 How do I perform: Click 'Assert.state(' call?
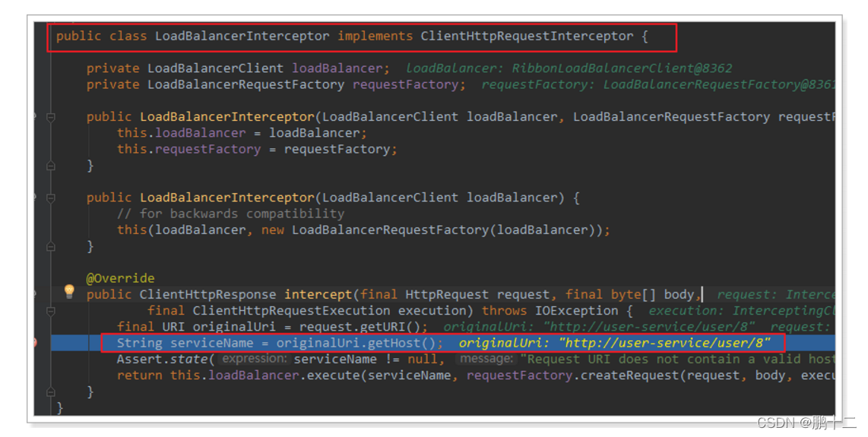pyautogui.click(x=166, y=359)
